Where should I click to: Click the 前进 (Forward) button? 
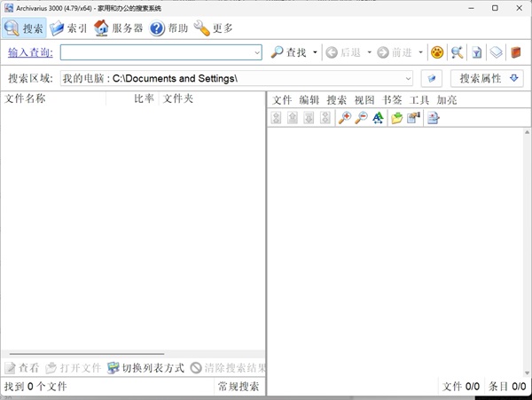point(395,52)
